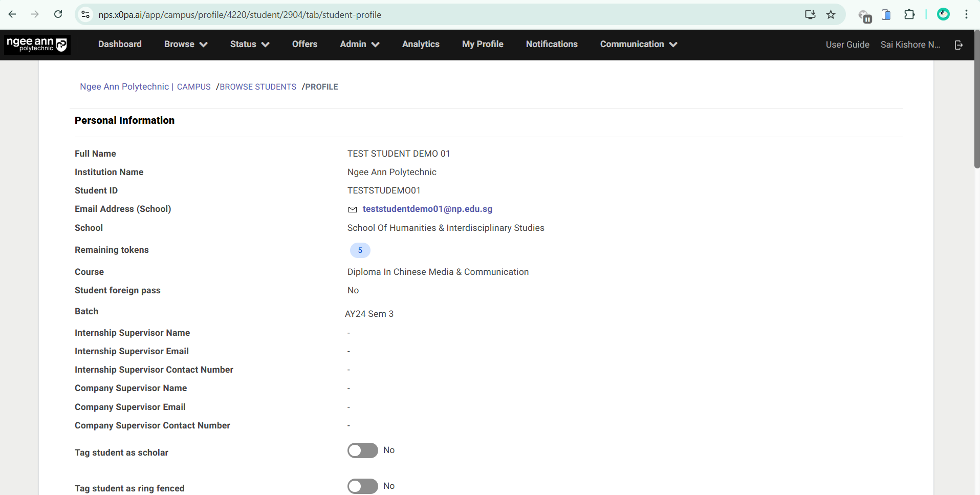980x495 pixels.
Task: Click the logout icon in navbar
Action: [959, 45]
